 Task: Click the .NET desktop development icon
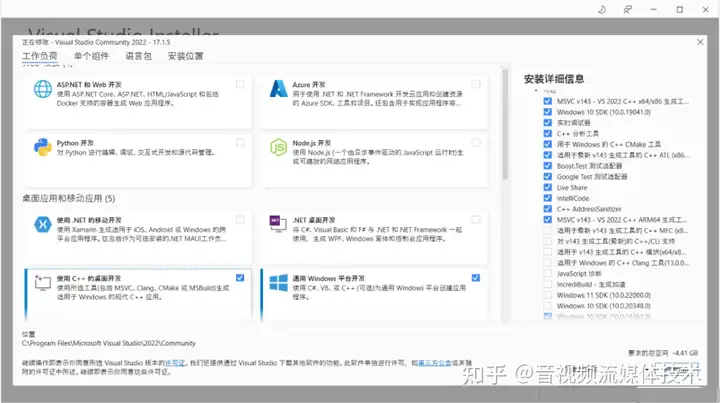click(278, 224)
